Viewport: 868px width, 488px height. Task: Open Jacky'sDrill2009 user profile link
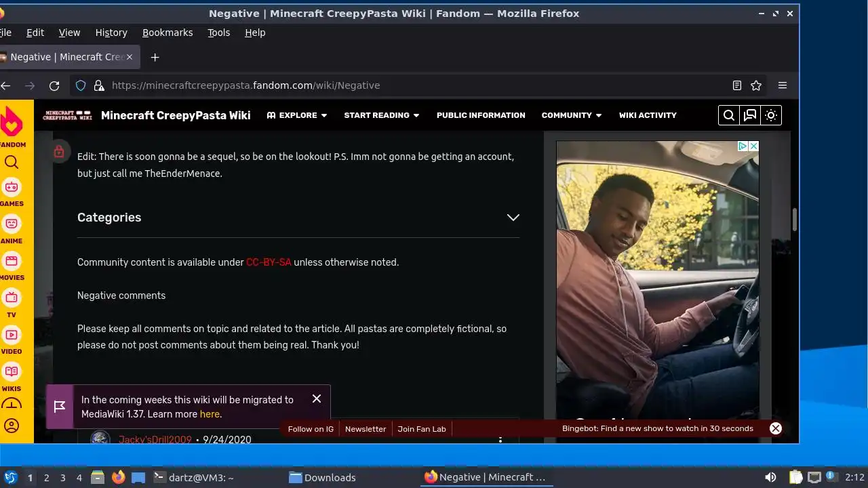pos(155,439)
